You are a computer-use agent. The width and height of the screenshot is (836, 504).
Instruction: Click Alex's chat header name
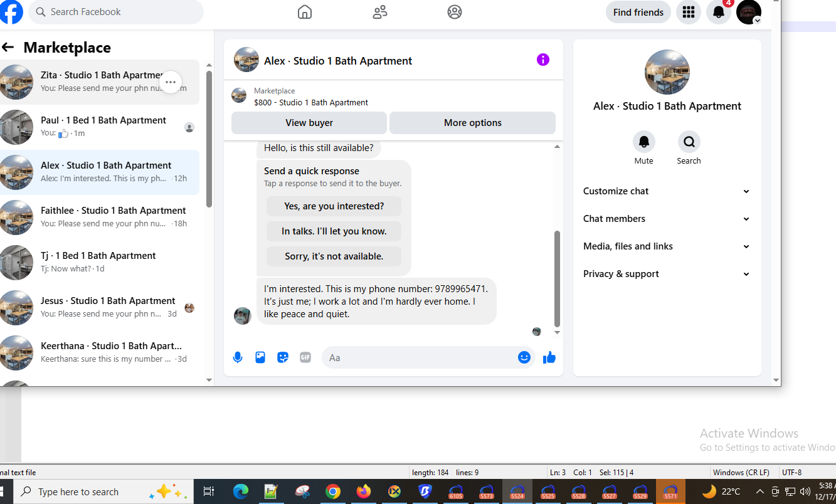(x=338, y=61)
